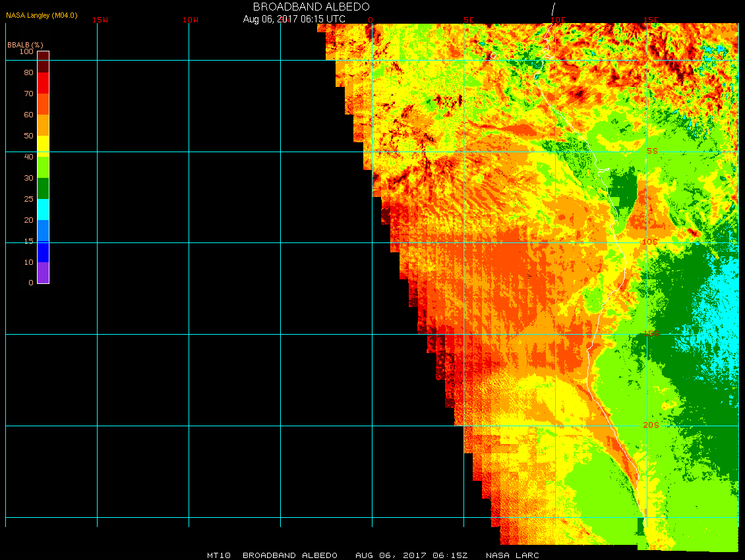Click the MT10 text in the footer
The width and height of the screenshot is (745, 560).
click(218, 555)
